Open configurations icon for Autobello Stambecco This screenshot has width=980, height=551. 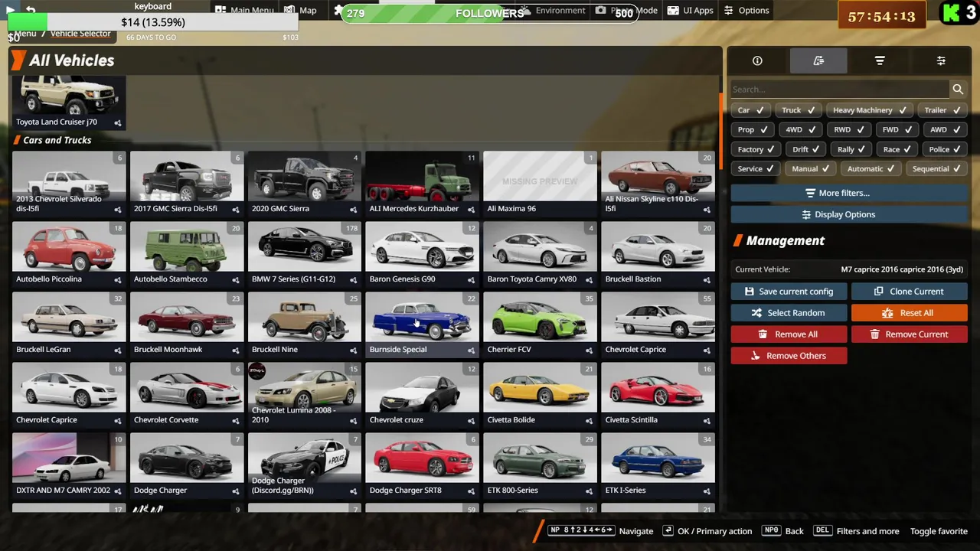pyautogui.click(x=236, y=279)
